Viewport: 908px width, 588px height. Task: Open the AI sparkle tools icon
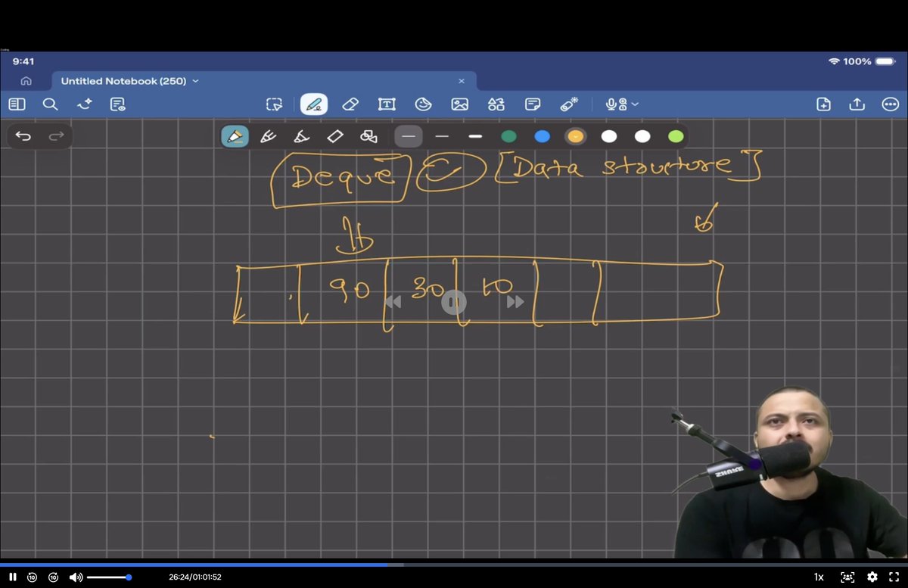point(84,104)
